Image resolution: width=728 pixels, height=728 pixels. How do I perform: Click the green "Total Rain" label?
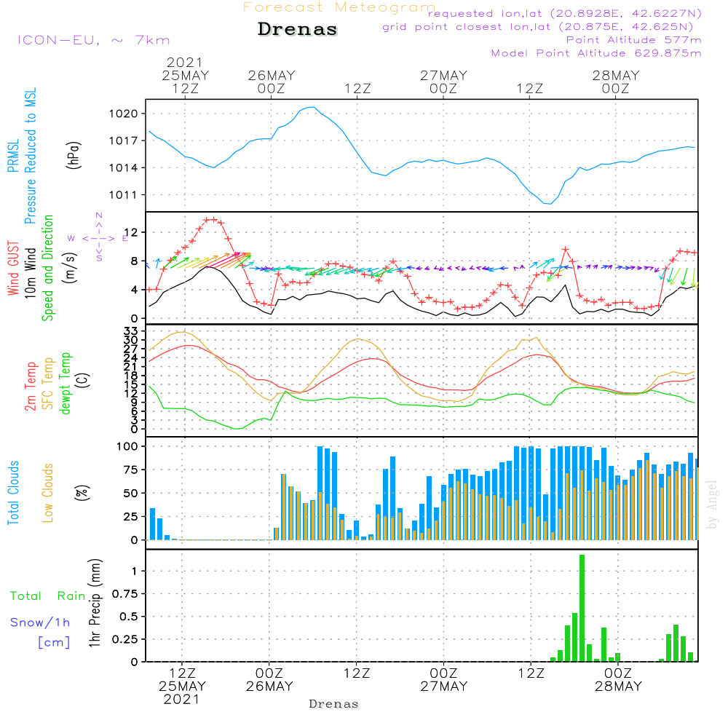47,596
